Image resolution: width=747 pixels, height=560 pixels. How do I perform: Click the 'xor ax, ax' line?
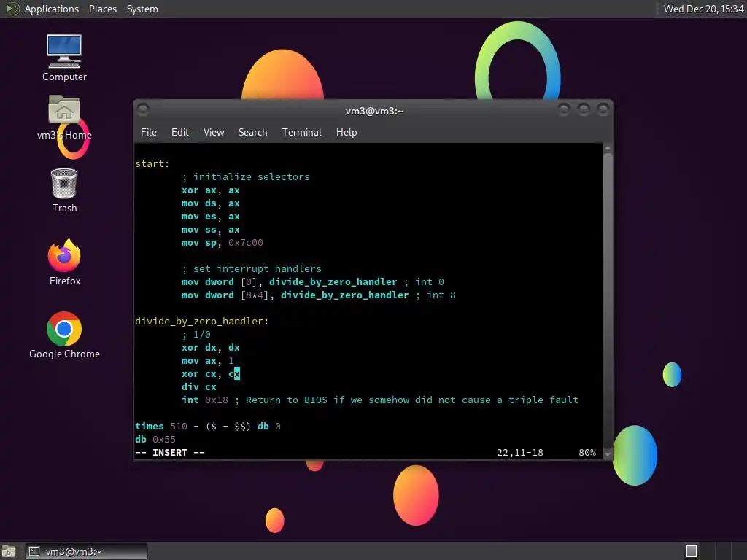210,190
